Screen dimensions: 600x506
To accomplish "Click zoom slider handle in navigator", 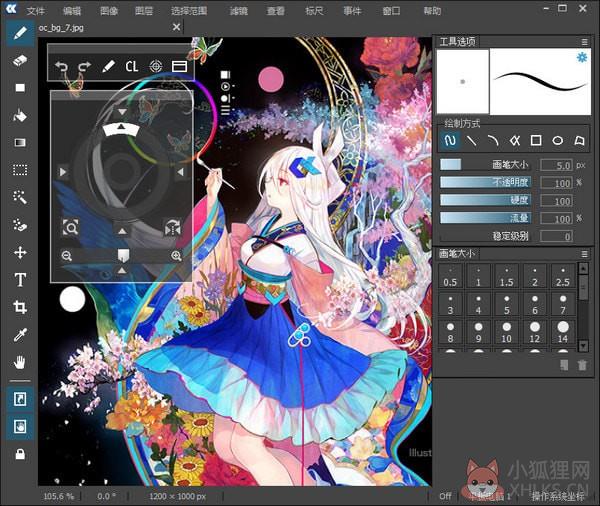I will pos(122,255).
